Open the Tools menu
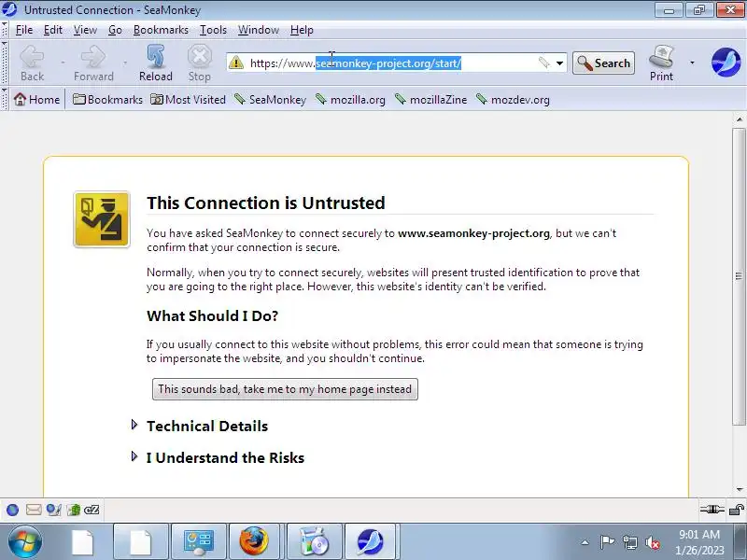The width and height of the screenshot is (747, 560). 213,30
